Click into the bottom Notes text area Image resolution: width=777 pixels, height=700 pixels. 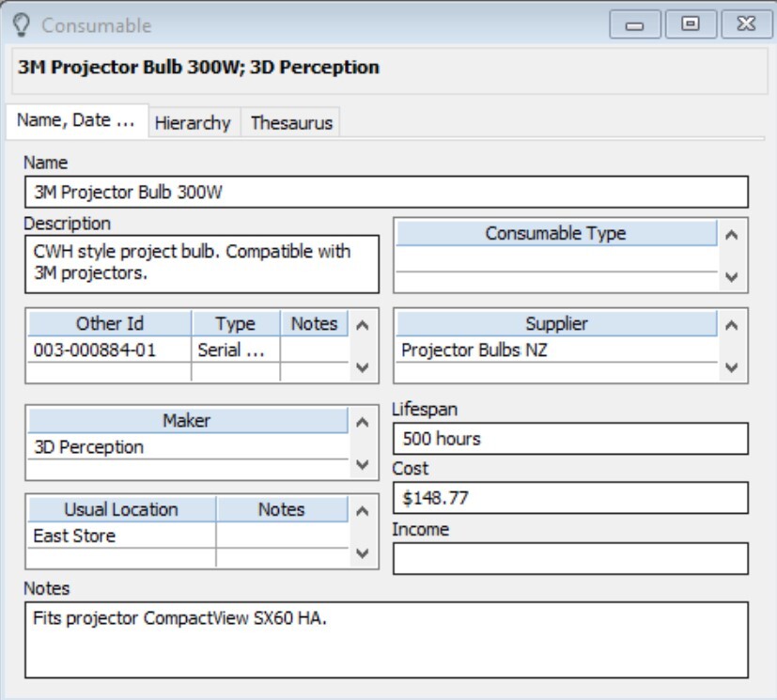point(386,640)
